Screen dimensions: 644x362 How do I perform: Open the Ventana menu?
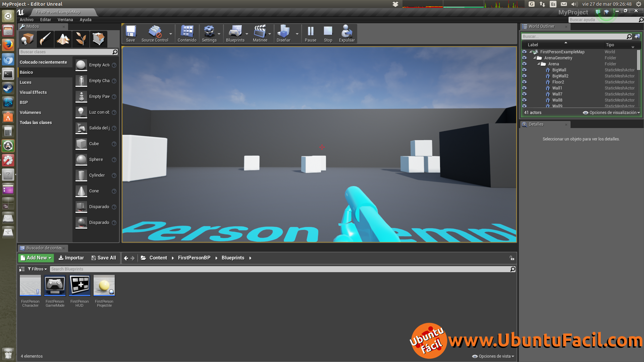click(65, 19)
